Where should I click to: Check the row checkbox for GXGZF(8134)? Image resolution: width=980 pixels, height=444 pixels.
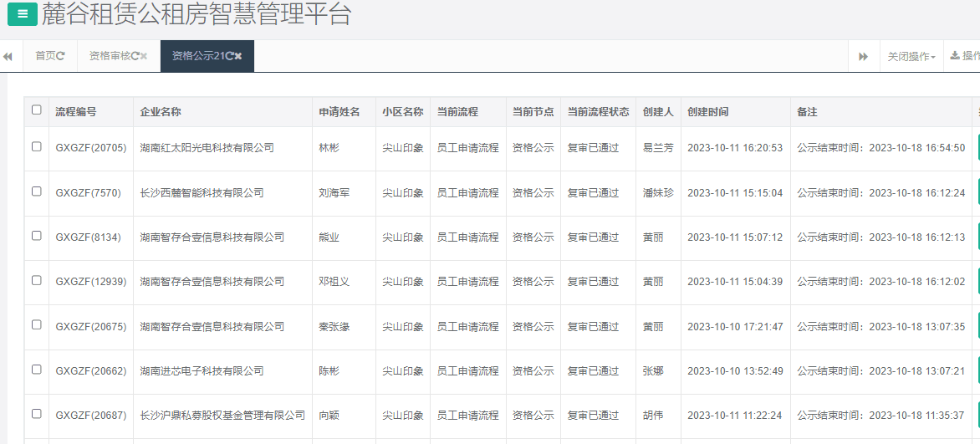(36, 235)
